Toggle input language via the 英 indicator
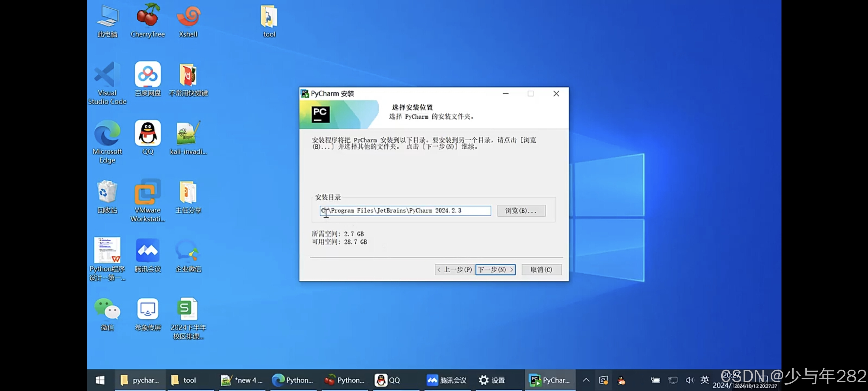The width and height of the screenshot is (868, 391). (705, 380)
